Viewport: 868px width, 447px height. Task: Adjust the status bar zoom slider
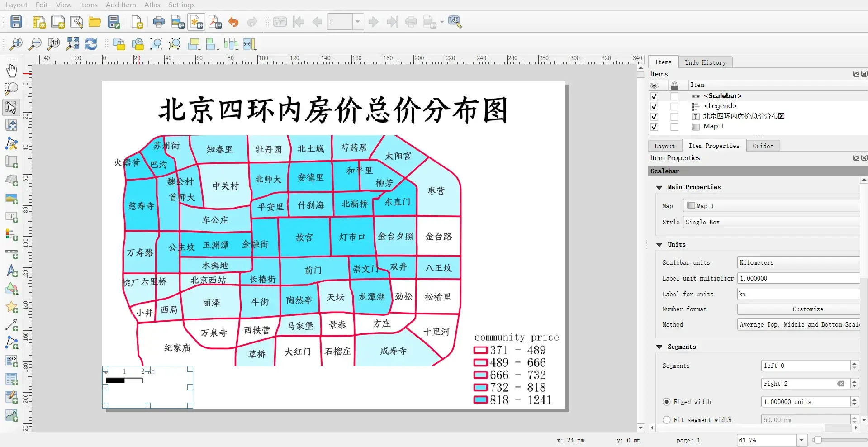click(817, 440)
